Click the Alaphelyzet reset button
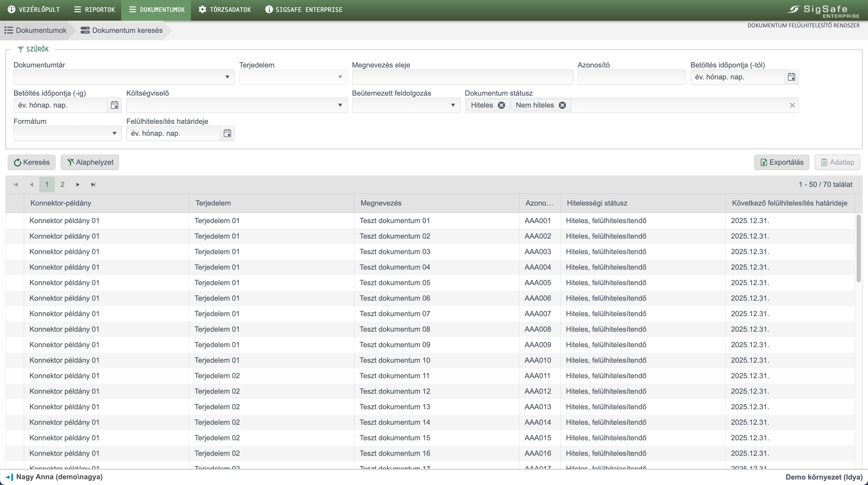This screenshot has width=868, height=485. [90, 162]
